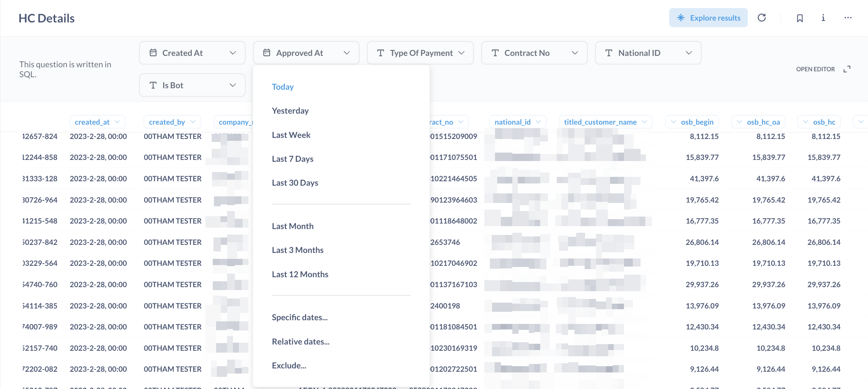Click osb_begin value 16,777.35

click(x=702, y=221)
